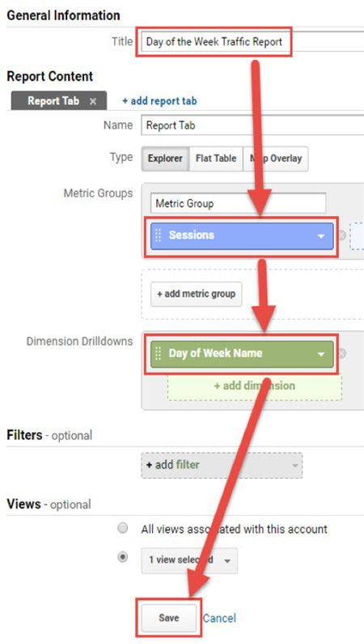Grab the Day of Week Name drag handle

(159, 354)
